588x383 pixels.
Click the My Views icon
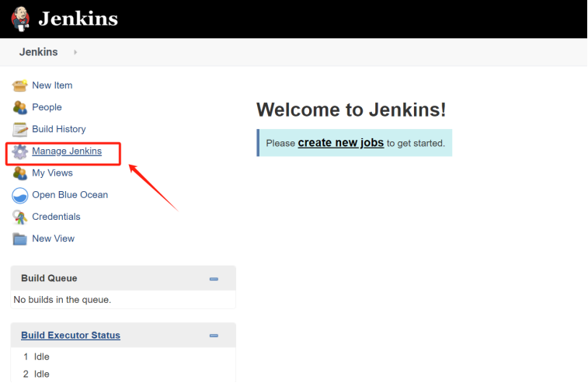click(19, 173)
